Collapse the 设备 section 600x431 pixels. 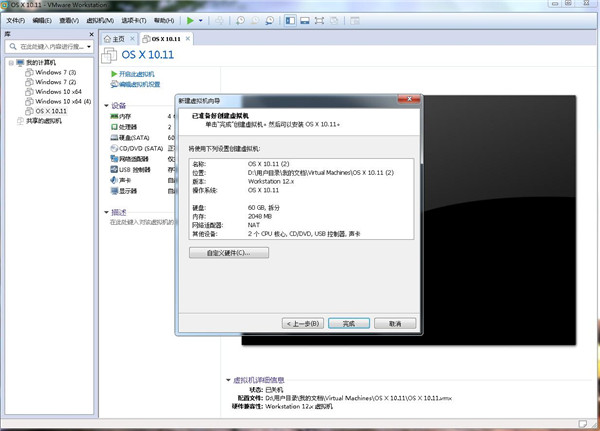pos(106,106)
